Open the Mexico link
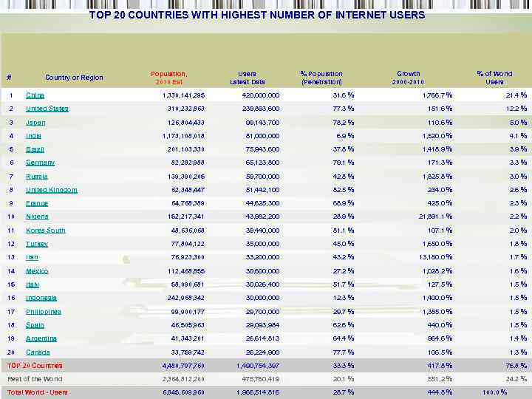Viewport: 532px width, 399px height. click(37, 271)
